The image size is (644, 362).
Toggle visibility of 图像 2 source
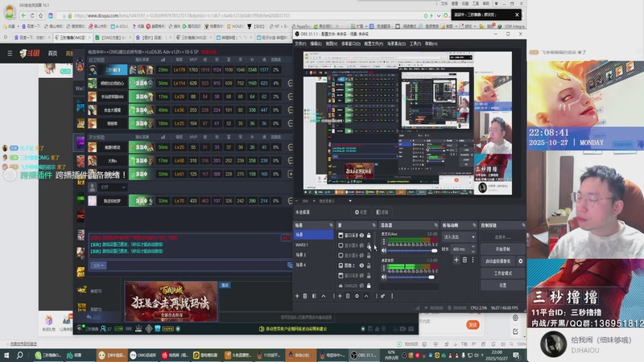[361, 265]
